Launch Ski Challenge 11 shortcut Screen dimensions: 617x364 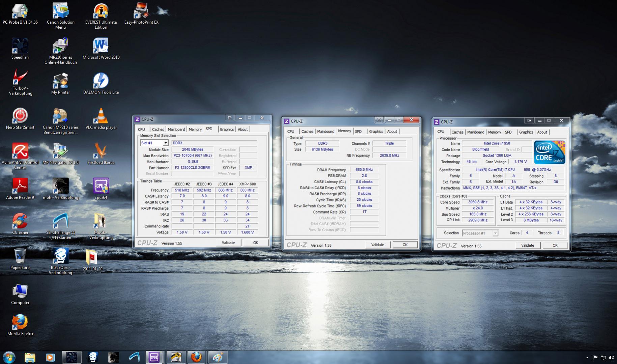[x=61, y=226]
